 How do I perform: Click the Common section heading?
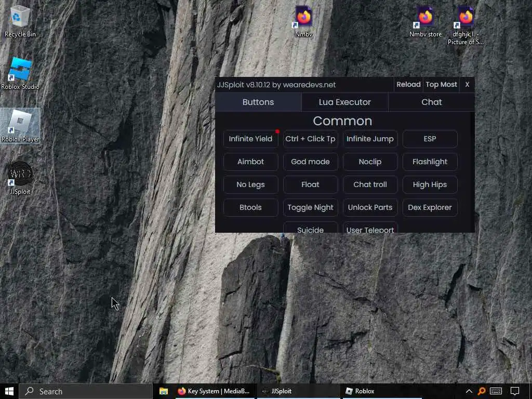[342, 121]
